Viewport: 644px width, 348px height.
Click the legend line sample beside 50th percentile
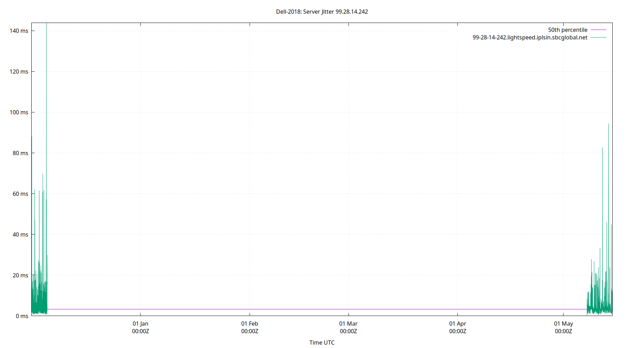click(x=598, y=30)
